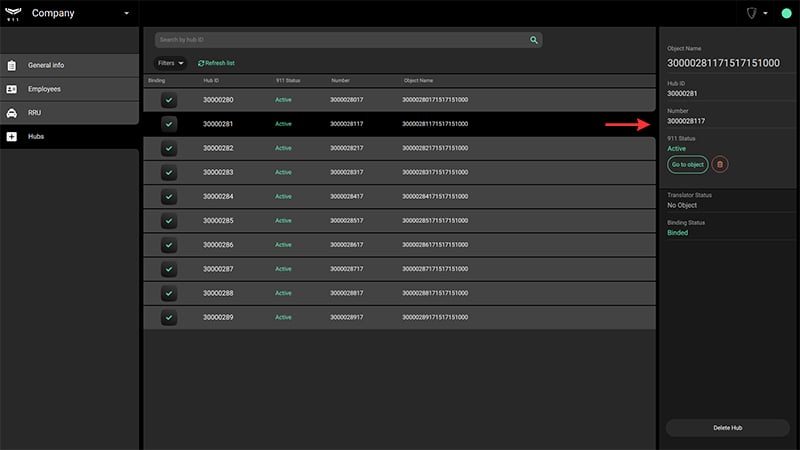
Task: Click the ID card icon for Employees
Action: 12,89
